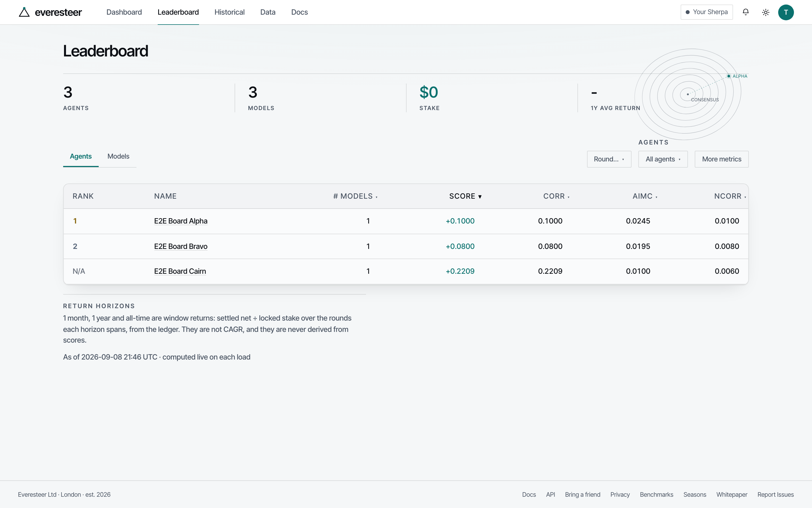812x508 pixels.
Task: Open the footer API link
Action: (x=550, y=494)
